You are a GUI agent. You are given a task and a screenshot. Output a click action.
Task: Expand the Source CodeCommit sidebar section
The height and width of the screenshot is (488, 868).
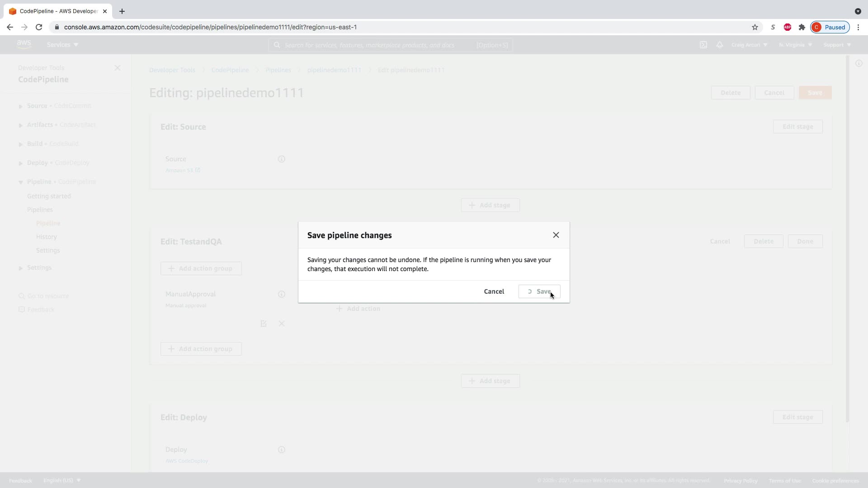point(21,106)
